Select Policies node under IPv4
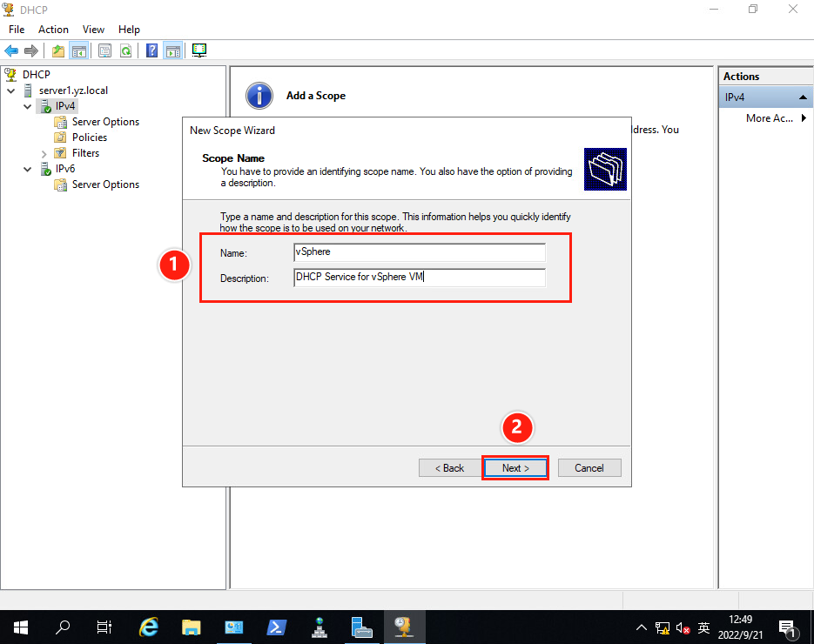 (x=89, y=138)
